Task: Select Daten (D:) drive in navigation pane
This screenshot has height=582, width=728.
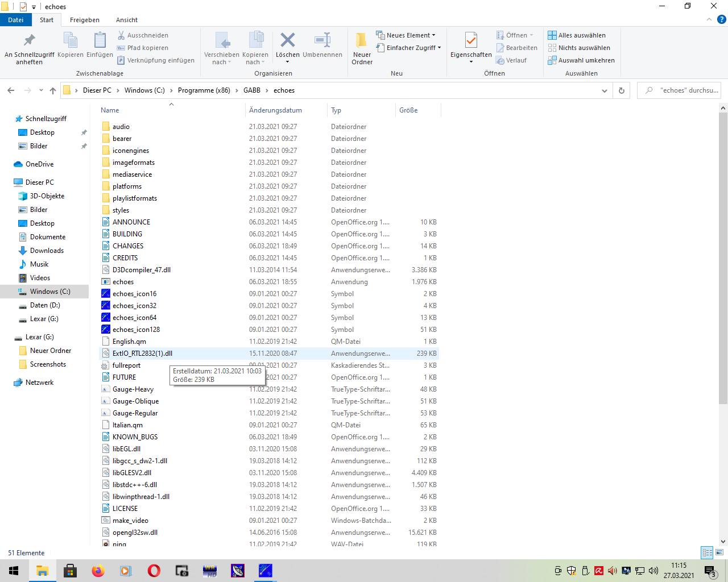Action: [x=45, y=305]
